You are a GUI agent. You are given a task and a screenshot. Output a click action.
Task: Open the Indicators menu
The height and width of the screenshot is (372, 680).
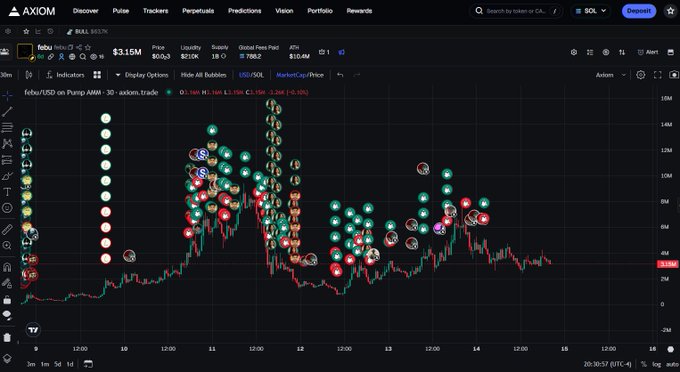[65, 75]
